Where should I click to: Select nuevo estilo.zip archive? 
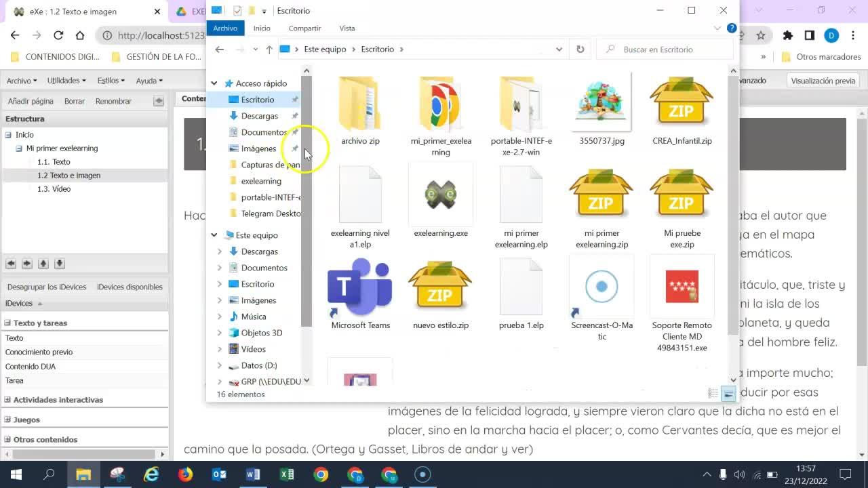click(441, 294)
